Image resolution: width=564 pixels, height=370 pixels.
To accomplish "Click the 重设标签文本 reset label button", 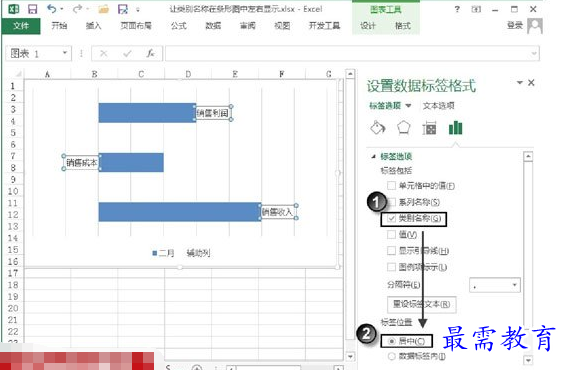I will point(422,304).
